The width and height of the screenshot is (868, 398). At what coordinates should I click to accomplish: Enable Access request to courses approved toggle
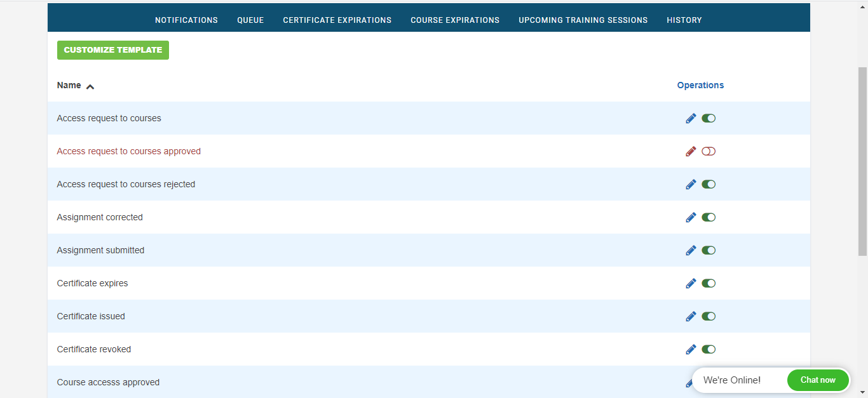709,151
